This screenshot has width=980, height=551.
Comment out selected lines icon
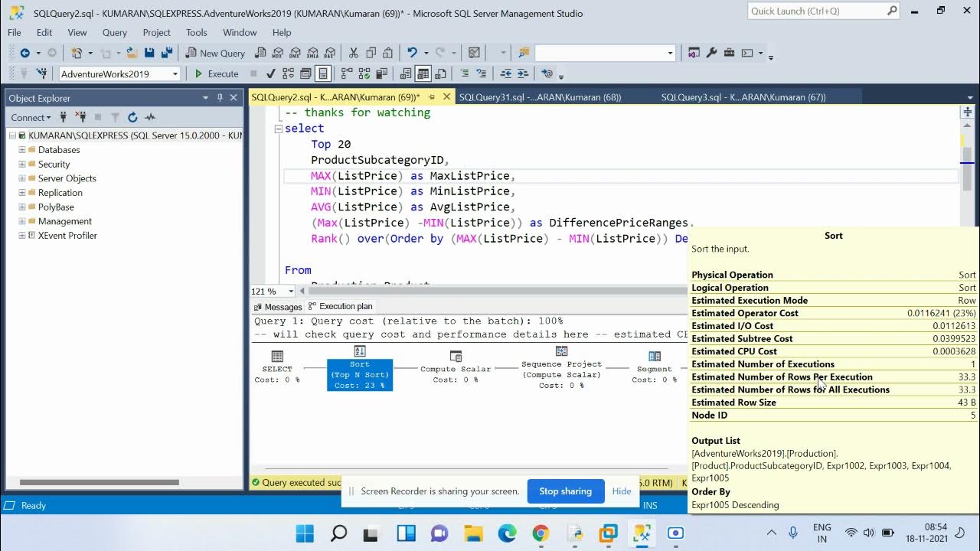click(x=464, y=73)
